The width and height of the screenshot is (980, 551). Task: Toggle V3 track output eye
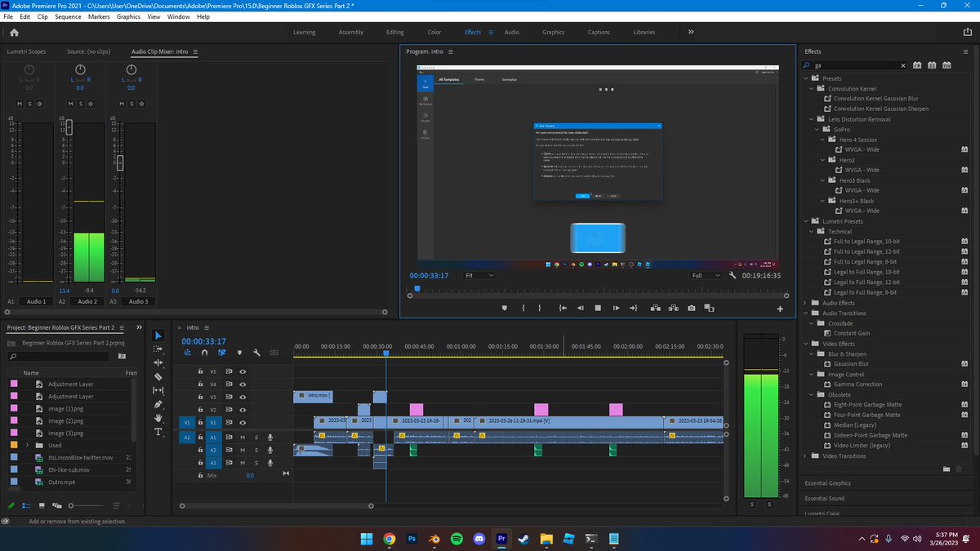243,397
